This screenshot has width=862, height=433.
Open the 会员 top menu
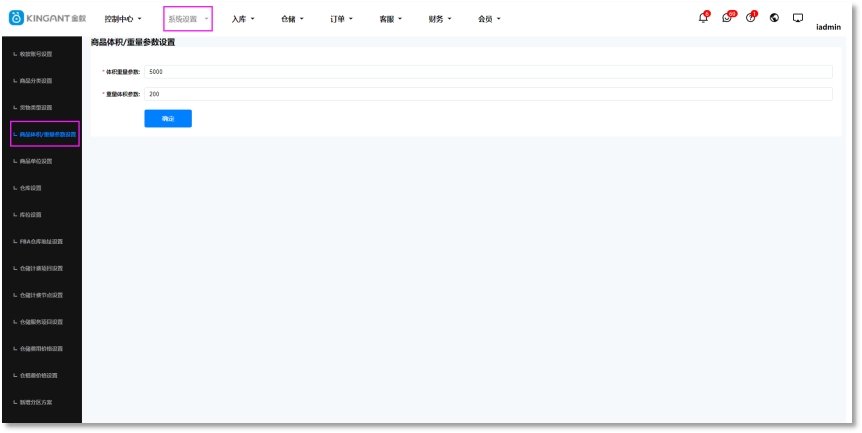[490, 19]
